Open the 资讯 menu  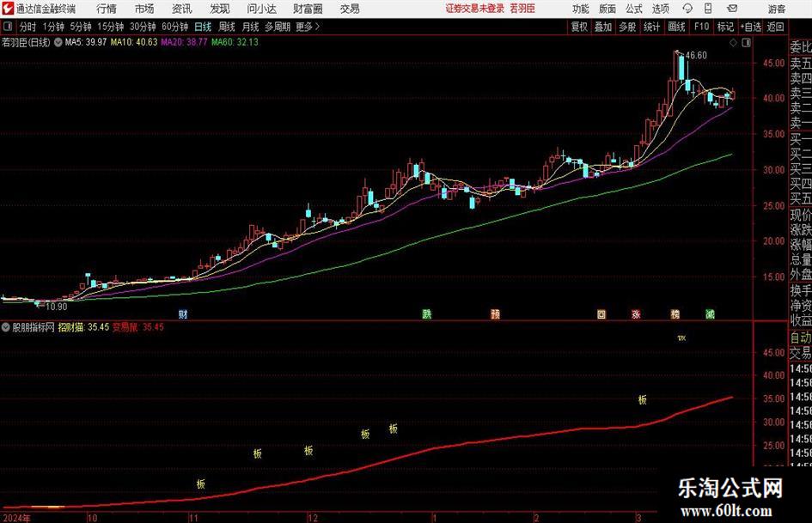[182, 9]
